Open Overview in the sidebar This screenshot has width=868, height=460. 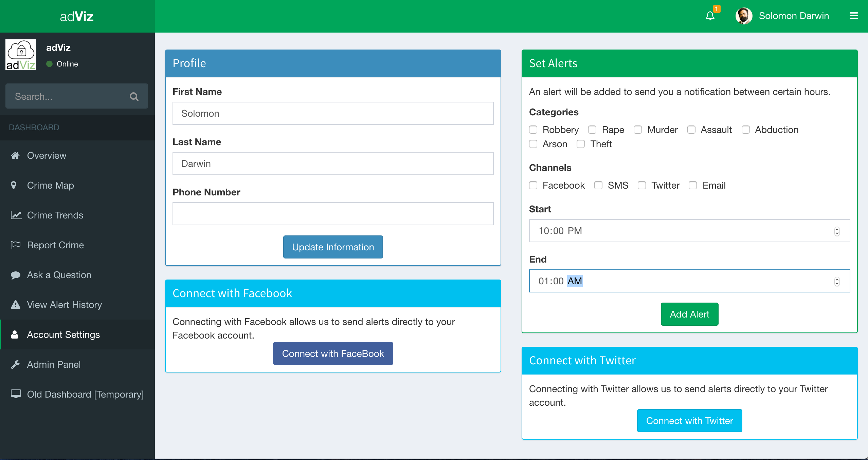click(x=77, y=155)
